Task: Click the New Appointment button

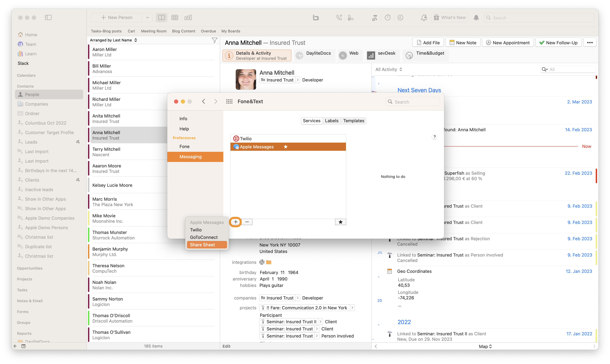Action: [508, 43]
